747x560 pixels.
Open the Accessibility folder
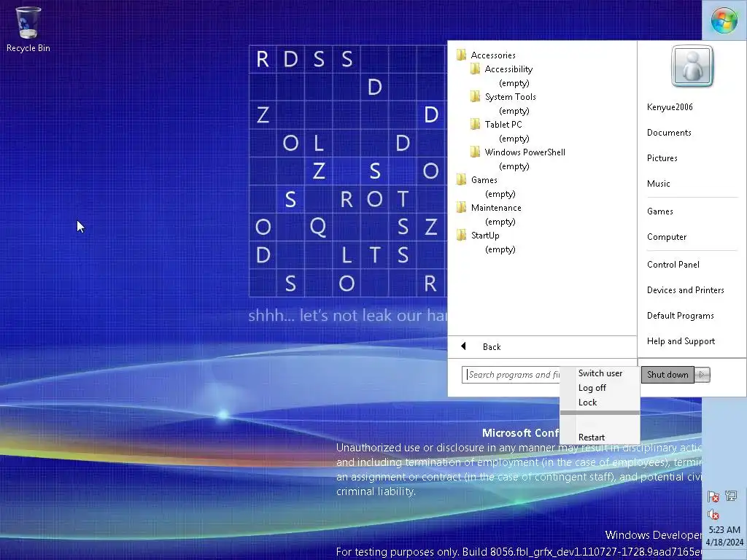[508, 69]
